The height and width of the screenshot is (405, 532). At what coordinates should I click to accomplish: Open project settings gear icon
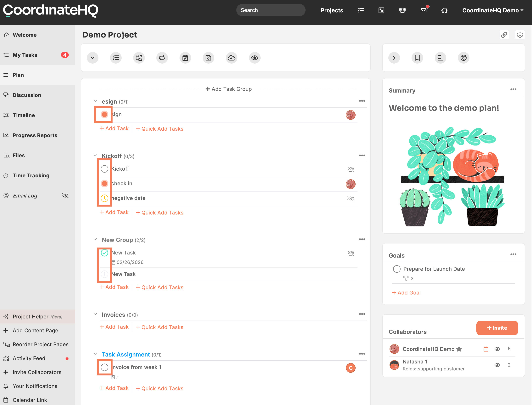[x=520, y=35]
